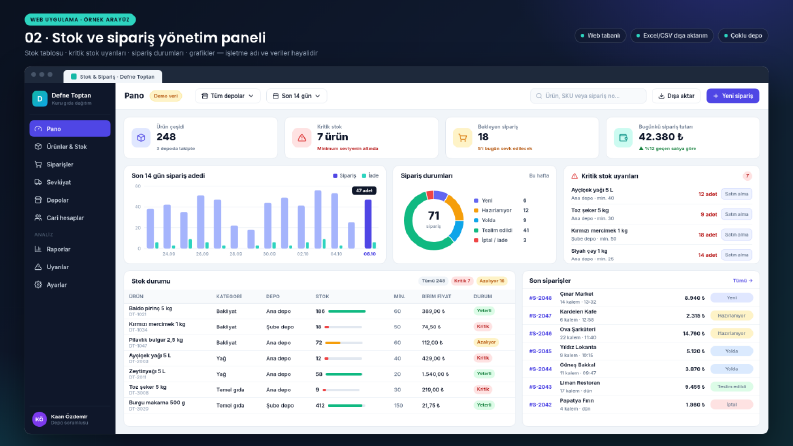Click the Uyarılar warning triangle icon

[x=38, y=266]
